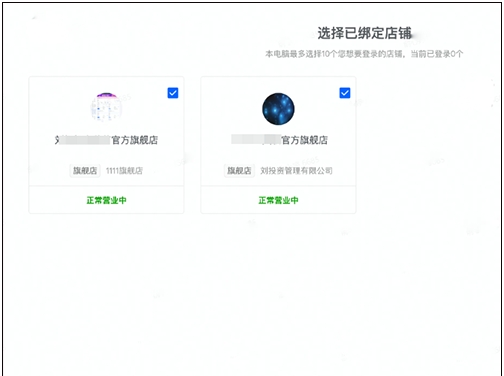
Task: Click 正常营业中 status on the 刘投资管理有限公司 card
Action: tap(278, 200)
